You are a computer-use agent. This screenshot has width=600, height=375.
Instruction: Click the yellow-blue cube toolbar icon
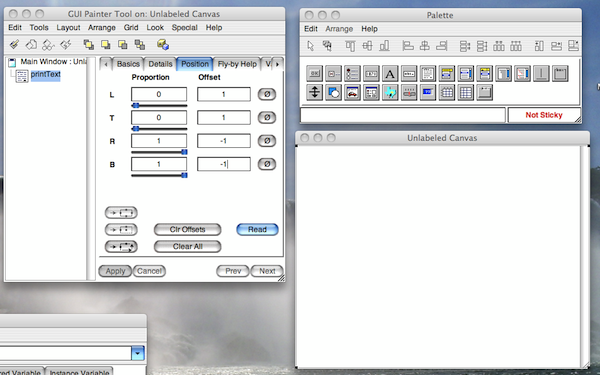(x=163, y=45)
